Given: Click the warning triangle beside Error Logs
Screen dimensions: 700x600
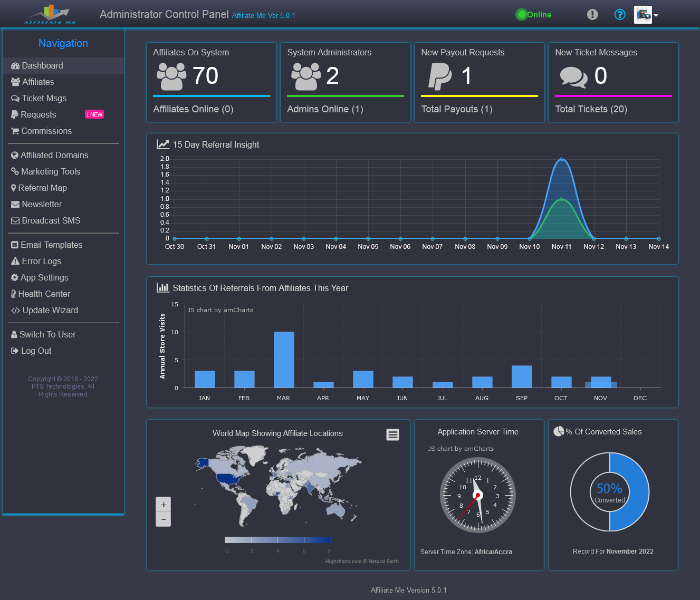Looking at the screenshot, I should 15,261.
